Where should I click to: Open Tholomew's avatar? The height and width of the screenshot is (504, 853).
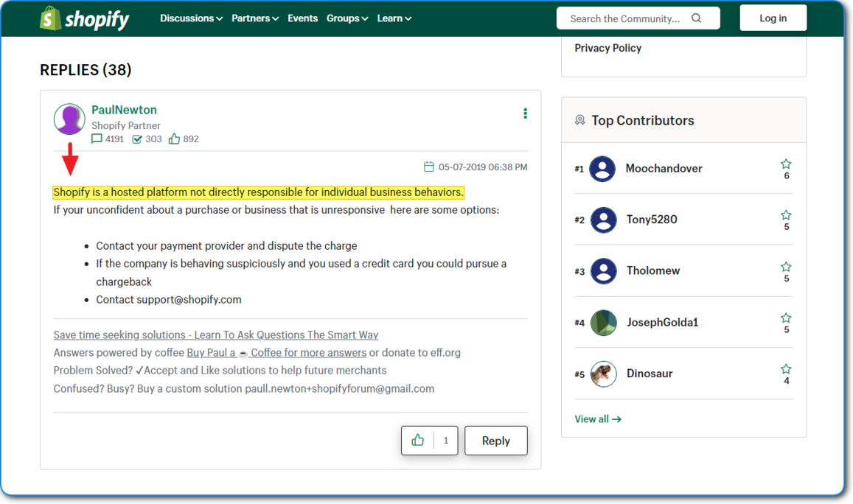click(603, 270)
